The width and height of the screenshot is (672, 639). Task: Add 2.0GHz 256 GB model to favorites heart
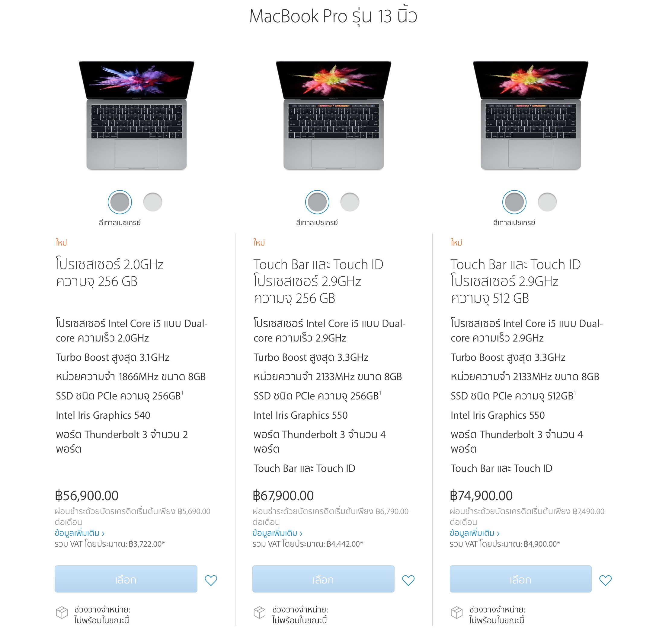(x=211, y=580)
